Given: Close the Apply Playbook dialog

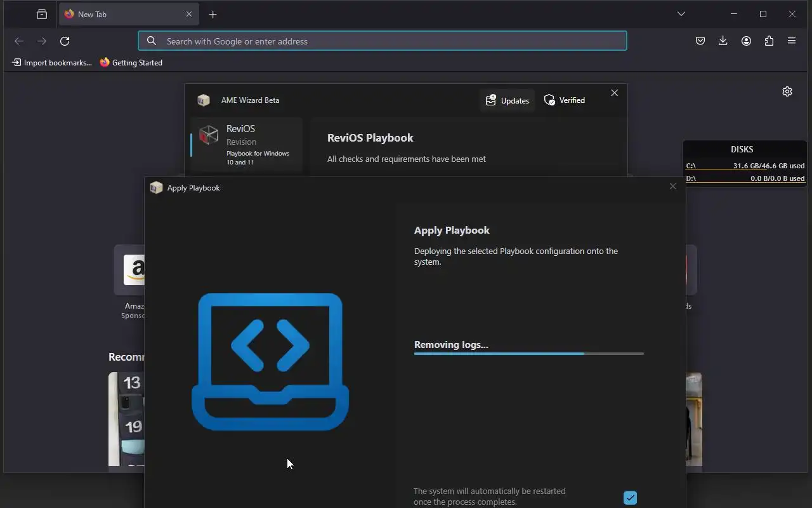Looking at the screenshot, I should click(x=673, y=186).
